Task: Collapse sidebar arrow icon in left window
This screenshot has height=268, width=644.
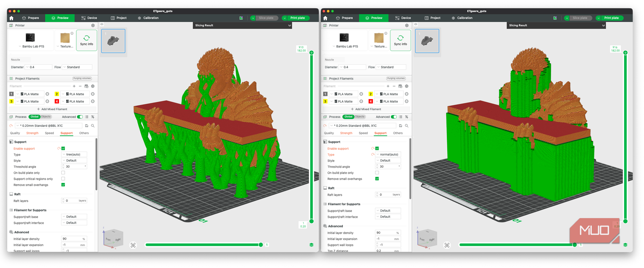Action: (102, 24)
